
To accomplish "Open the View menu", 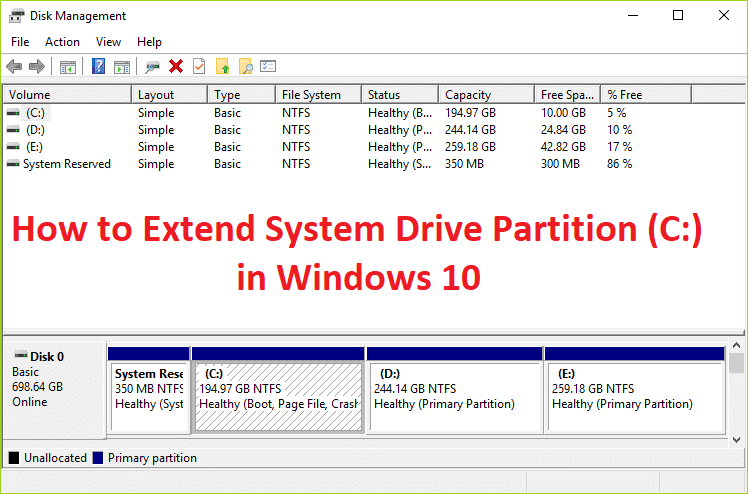I will click(108, 42).
